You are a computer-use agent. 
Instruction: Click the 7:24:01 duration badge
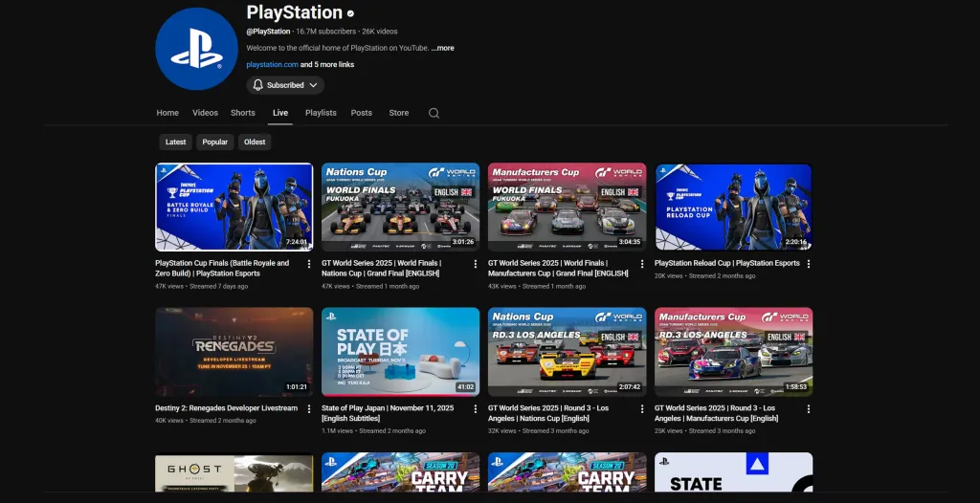click(x=297, y=242)
